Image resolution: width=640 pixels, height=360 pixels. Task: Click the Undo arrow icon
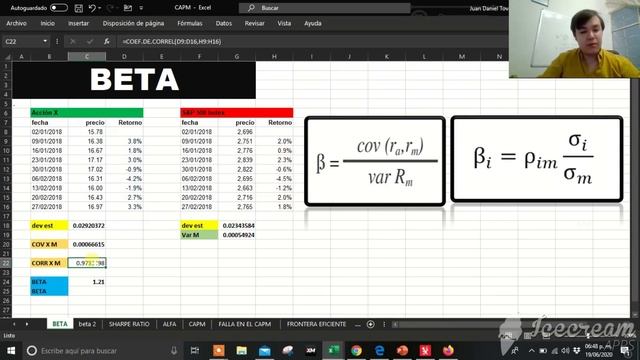[92, 8]
